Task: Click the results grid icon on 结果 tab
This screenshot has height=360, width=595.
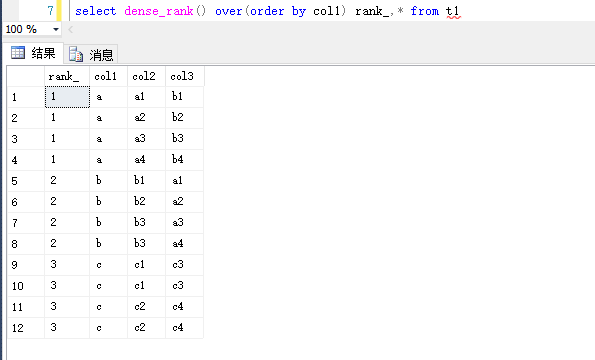Action: [x=18, y=53]
